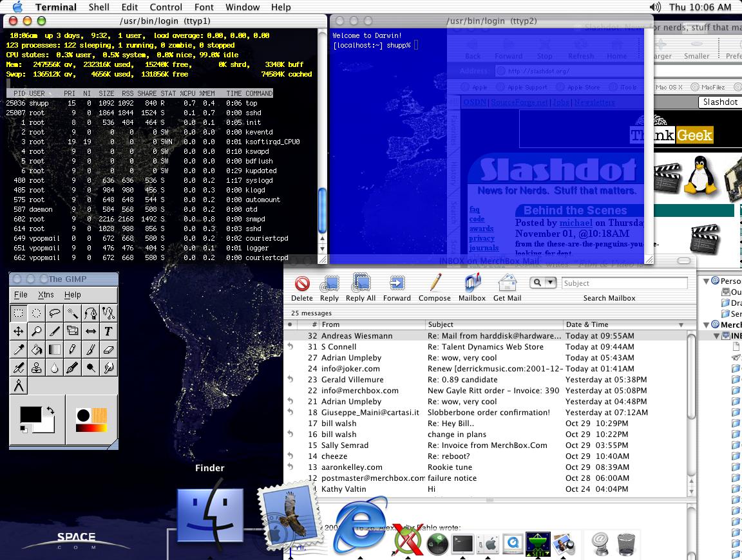Open the Xtns menu in GIMP

tap(46, 295)
